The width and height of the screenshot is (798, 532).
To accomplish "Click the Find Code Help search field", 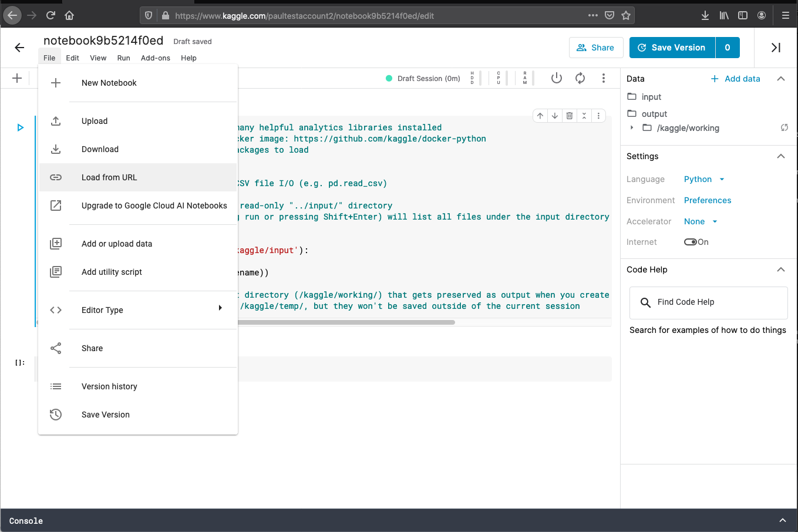I will point(708,302).
